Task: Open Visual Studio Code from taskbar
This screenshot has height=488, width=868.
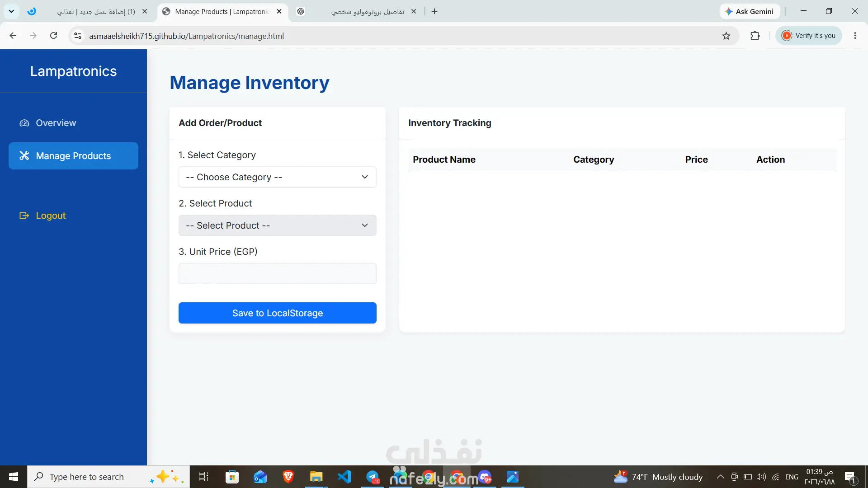Action: 344,477
